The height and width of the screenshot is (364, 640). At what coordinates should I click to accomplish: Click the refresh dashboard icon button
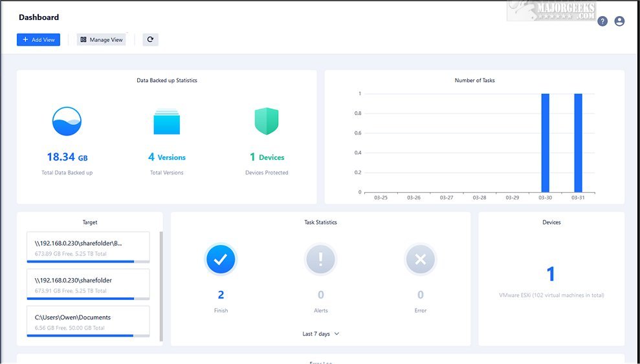click(150, 39)
